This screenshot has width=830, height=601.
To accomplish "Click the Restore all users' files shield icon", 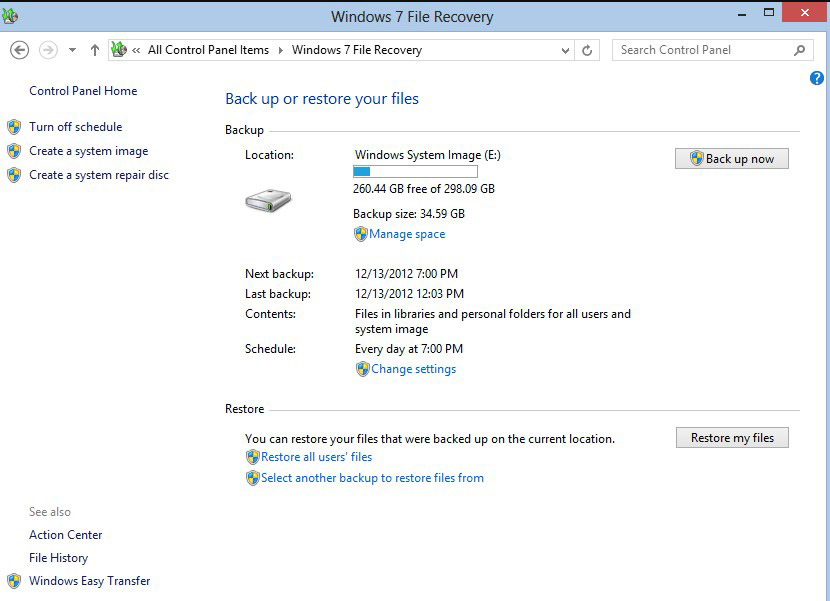I will coord(253,456).
